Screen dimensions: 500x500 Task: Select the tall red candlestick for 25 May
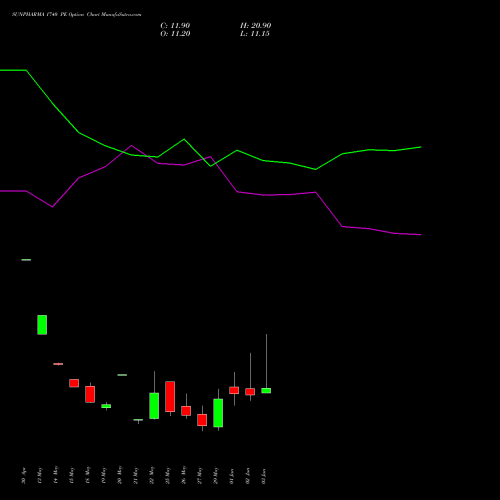pos(170,396)
